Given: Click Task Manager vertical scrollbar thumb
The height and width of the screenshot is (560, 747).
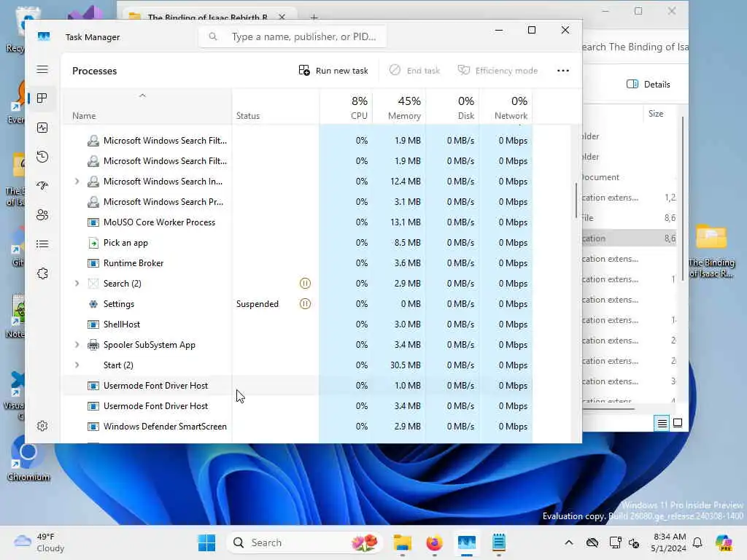Looking at the screenshot, I should point(576,200).
